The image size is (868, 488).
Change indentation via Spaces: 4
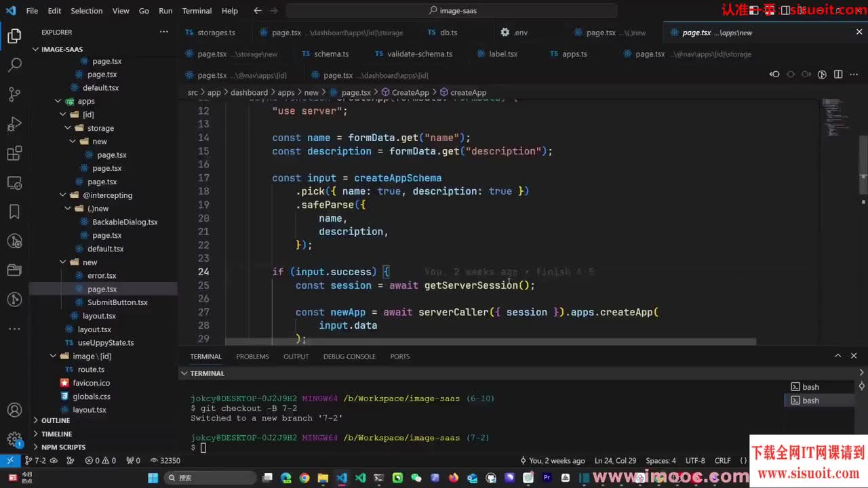pyautogui.click(x=660, y=460)
